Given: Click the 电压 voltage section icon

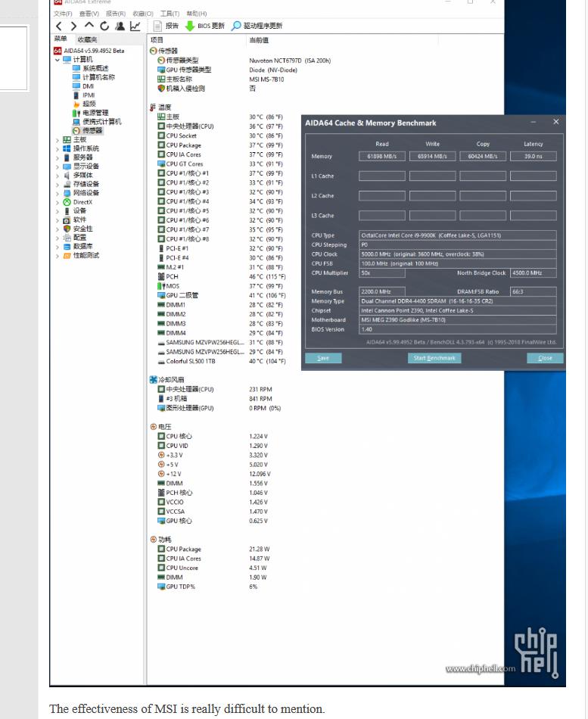Looking at the screenshot, I should (x=153, y=427).
